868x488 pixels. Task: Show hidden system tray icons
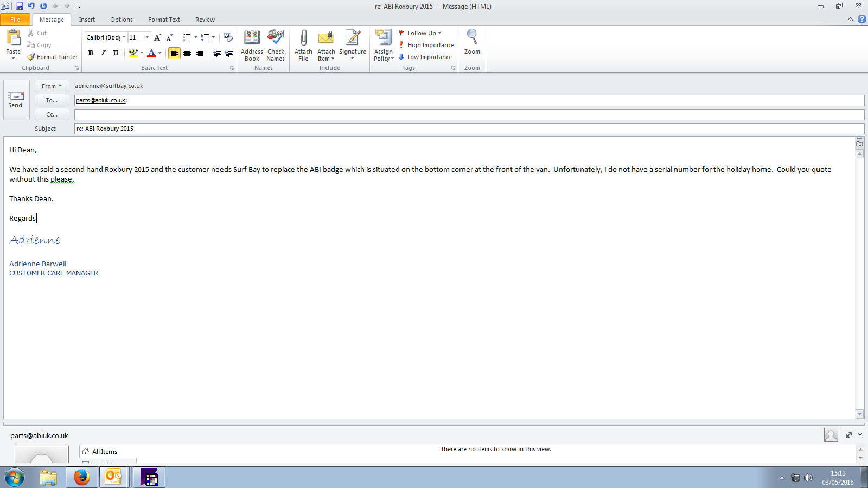(782, 478)
